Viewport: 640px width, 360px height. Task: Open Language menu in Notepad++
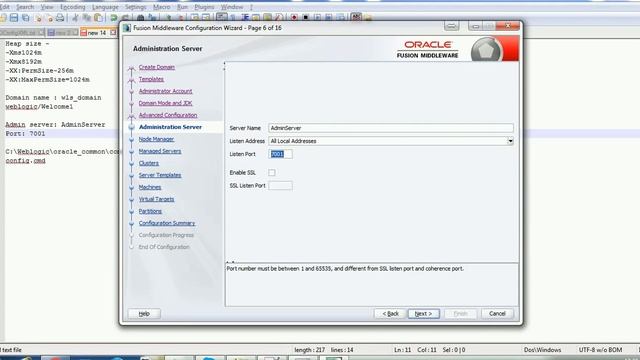(x=105, y=7)
